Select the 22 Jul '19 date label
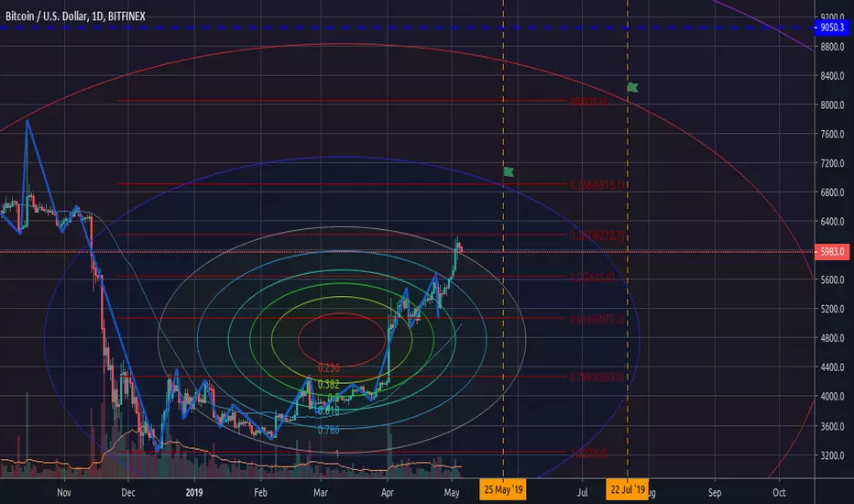854x504 pixels. pos(628,489)
